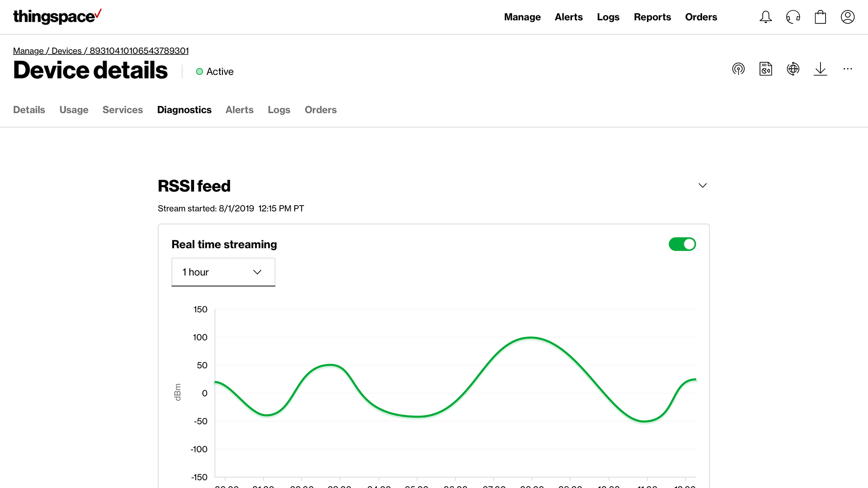Click the globe network icon
Screen dimensions: 868x488
tap(793, 69)
